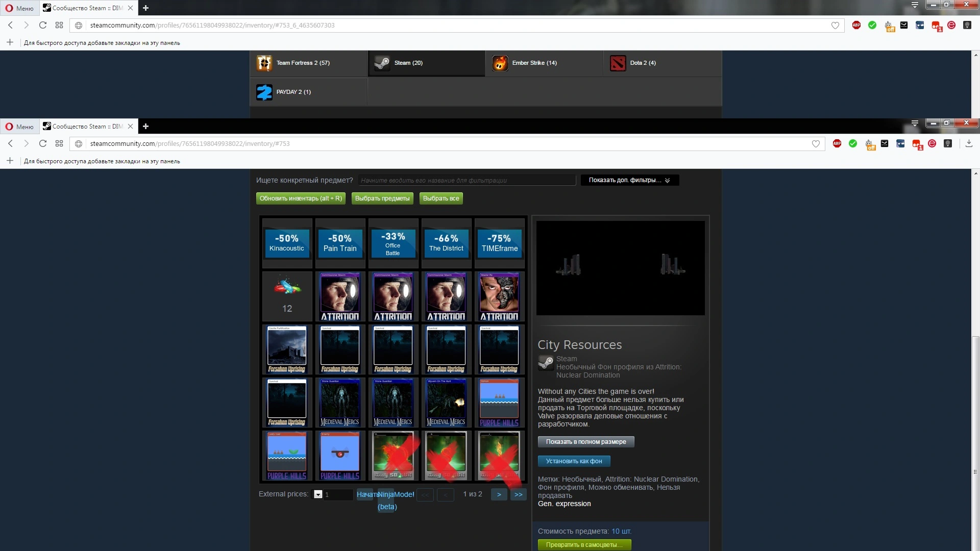
Task: Click the 'Установить как фон' button
Action: coord(574,461)
